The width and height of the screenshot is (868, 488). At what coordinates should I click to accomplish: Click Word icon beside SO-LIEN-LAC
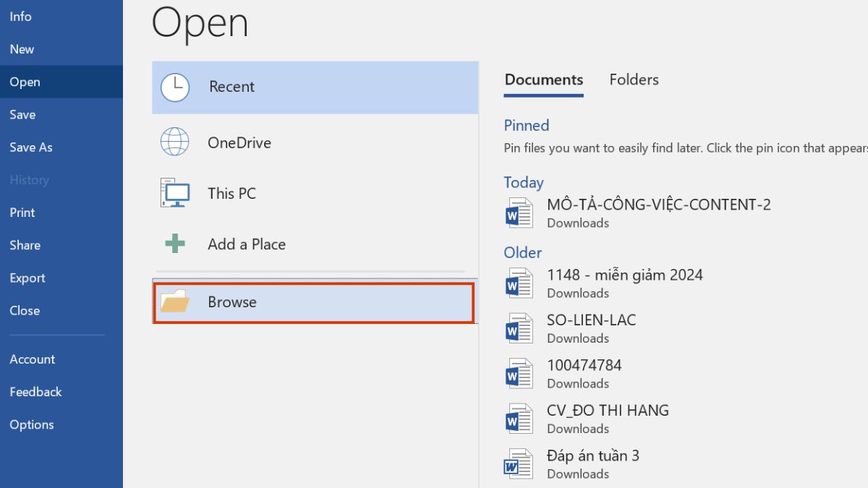click(519, 328)
